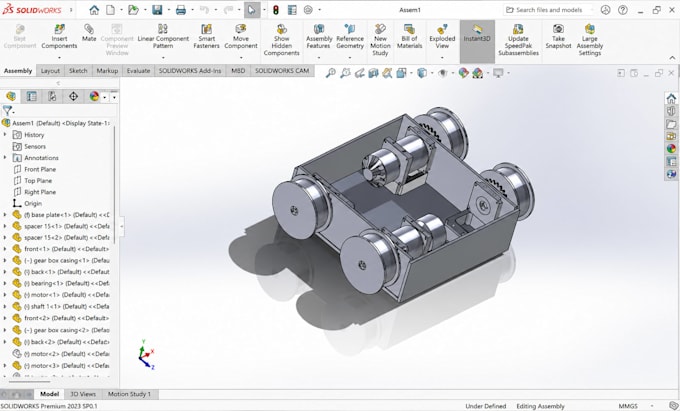Open the SOLIDWORKS CAM tab
Screen dimensions: 680x411
282,71
